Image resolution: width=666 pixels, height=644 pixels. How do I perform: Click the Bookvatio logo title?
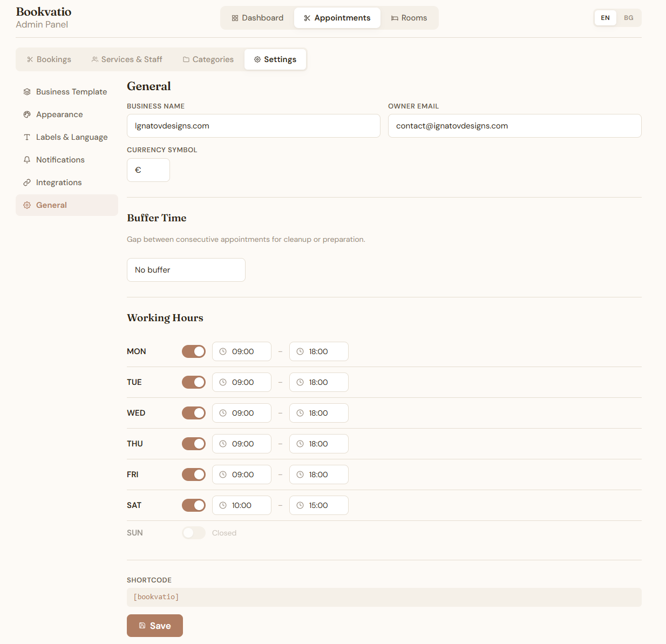44,12
